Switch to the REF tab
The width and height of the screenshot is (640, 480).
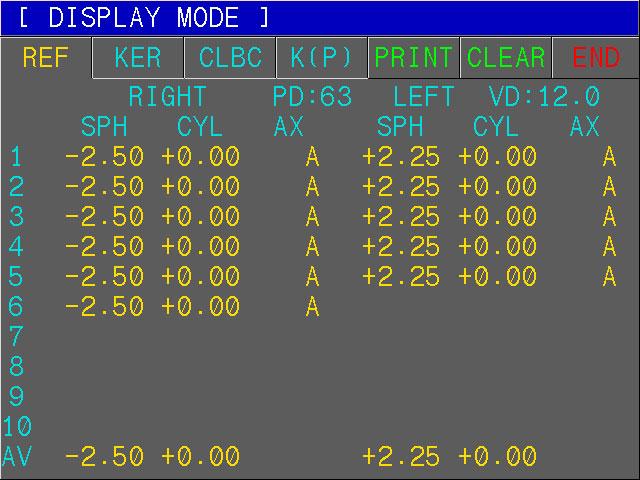46,58
